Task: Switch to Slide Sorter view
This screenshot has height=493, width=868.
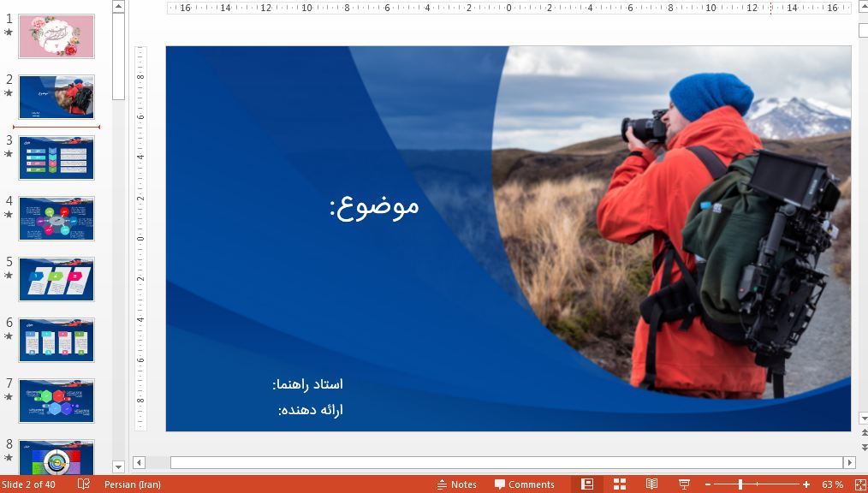Action: tap(619, 484)
